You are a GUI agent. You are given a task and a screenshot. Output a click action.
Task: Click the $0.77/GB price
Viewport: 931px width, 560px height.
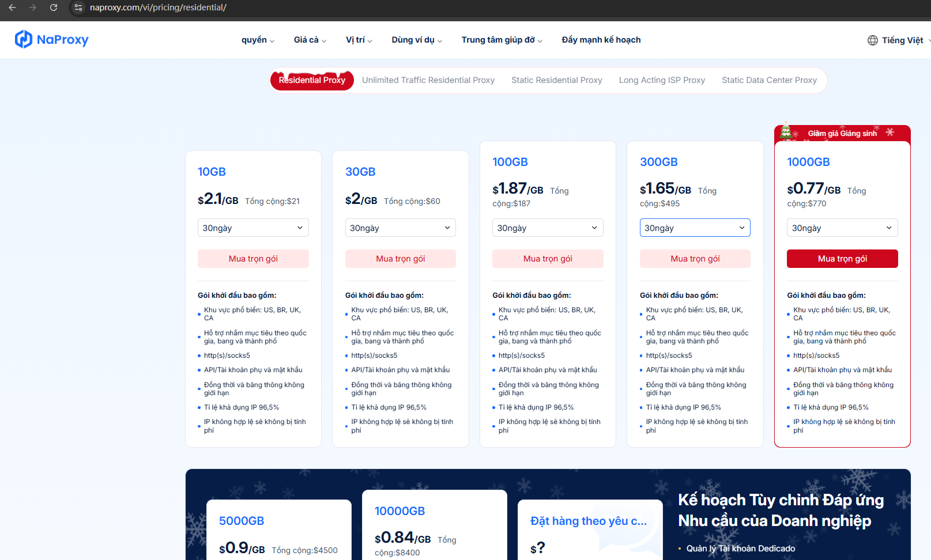813,189
